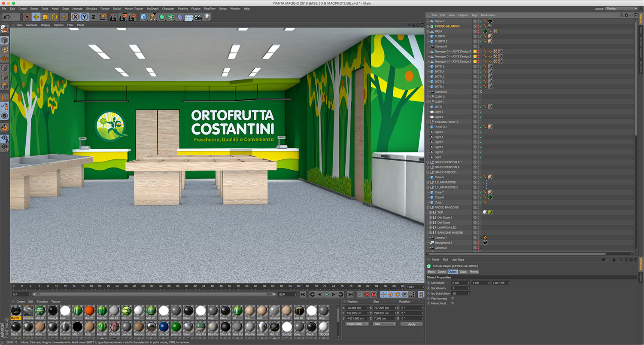Viewport: 644px width, 345px height.
Task: Expand the PACCO BANCONE hierarchy
Action: [428, 208]
